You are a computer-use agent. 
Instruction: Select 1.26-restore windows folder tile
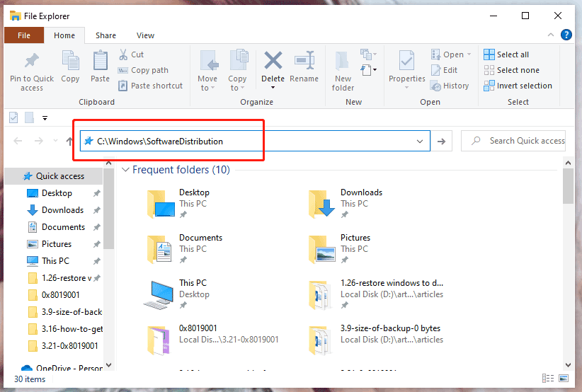tap(375, 294)
